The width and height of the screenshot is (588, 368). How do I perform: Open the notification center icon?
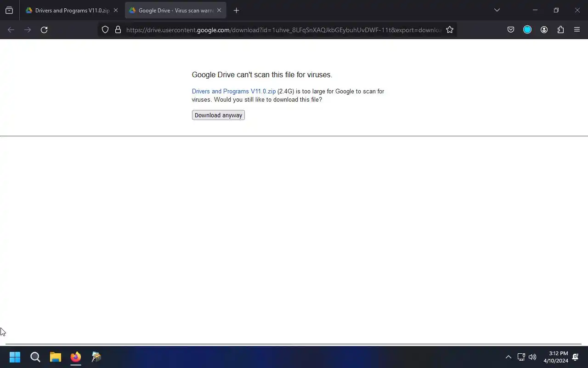click(x=576, y=357)
